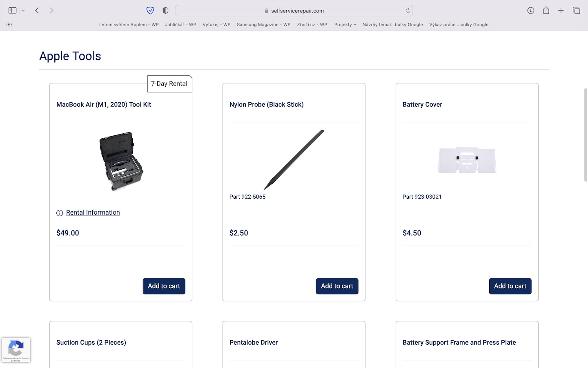Image resolution: width=588 pixels, height=368 pixels.
Task: View the Nylon Probe black stick image
Action: [x=294, y=159]
